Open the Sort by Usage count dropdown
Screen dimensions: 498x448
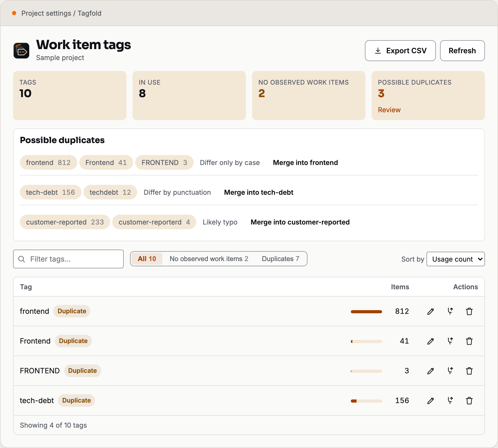(x=455, y=259)
